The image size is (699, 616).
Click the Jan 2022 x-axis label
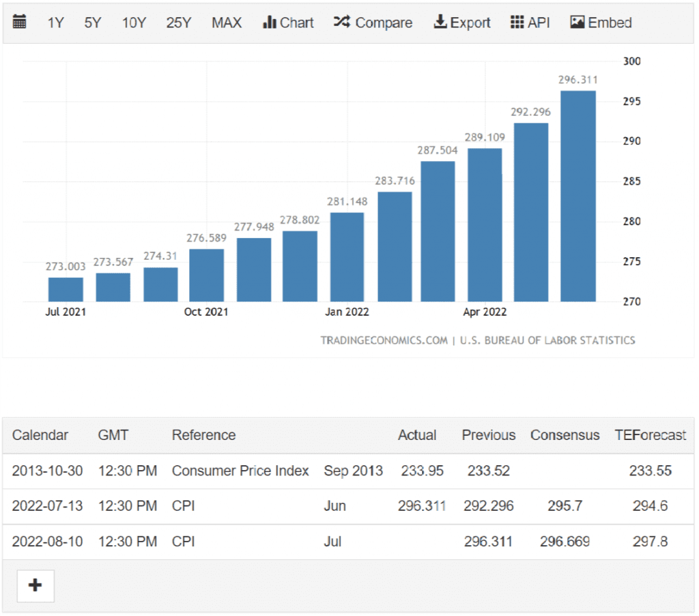(x=347, y=312)
